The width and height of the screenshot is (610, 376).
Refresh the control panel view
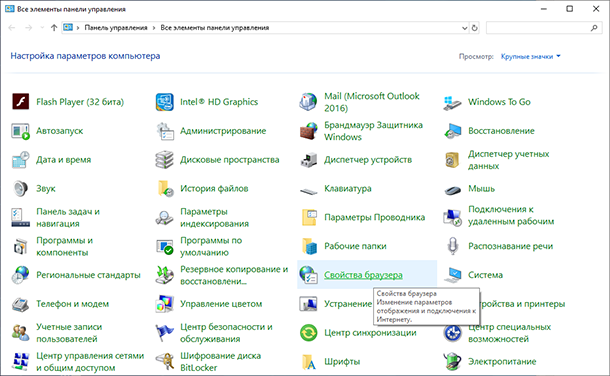[475, 28]
